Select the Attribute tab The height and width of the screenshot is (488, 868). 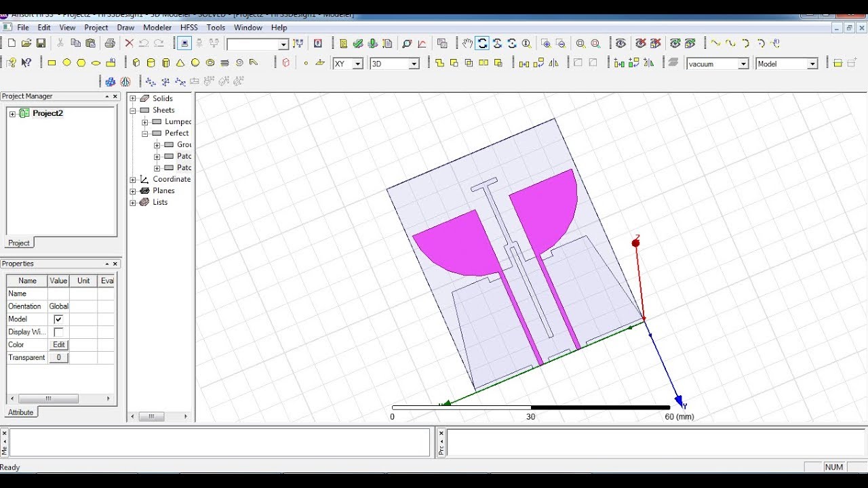tap(21, 412)
